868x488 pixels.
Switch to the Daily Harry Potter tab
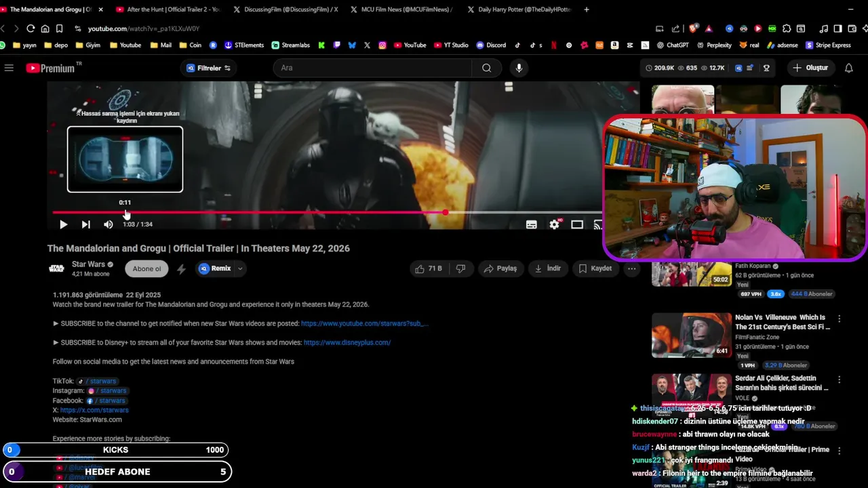click(x=519, y=9)
